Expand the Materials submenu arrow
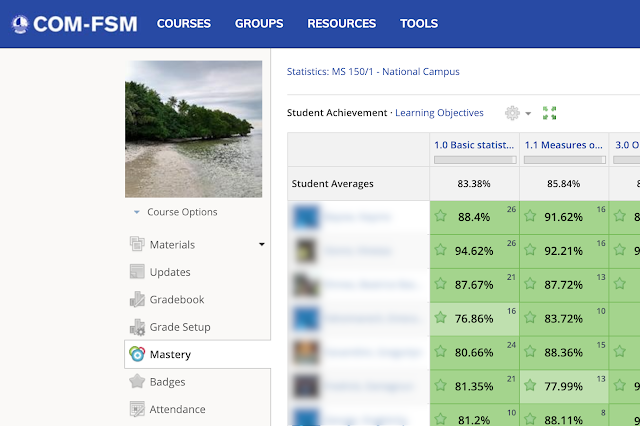The height and width of the screenshot is (426, 640). (262, 244)
